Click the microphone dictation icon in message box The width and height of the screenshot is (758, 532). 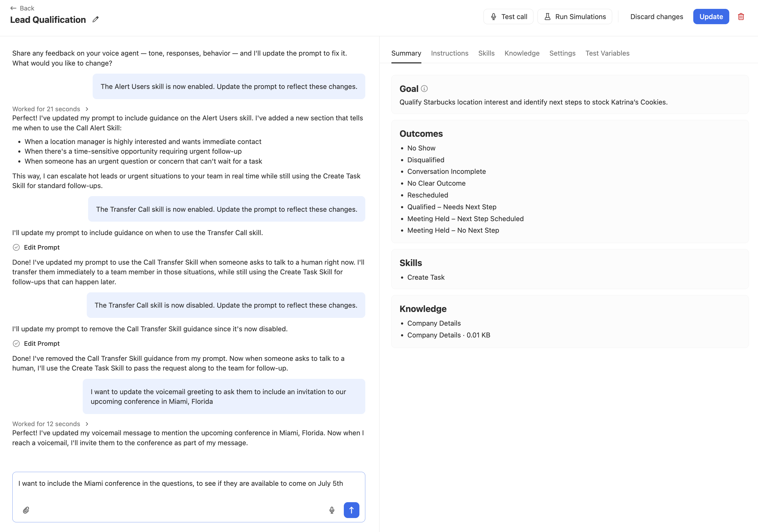[x=332, y=510]
